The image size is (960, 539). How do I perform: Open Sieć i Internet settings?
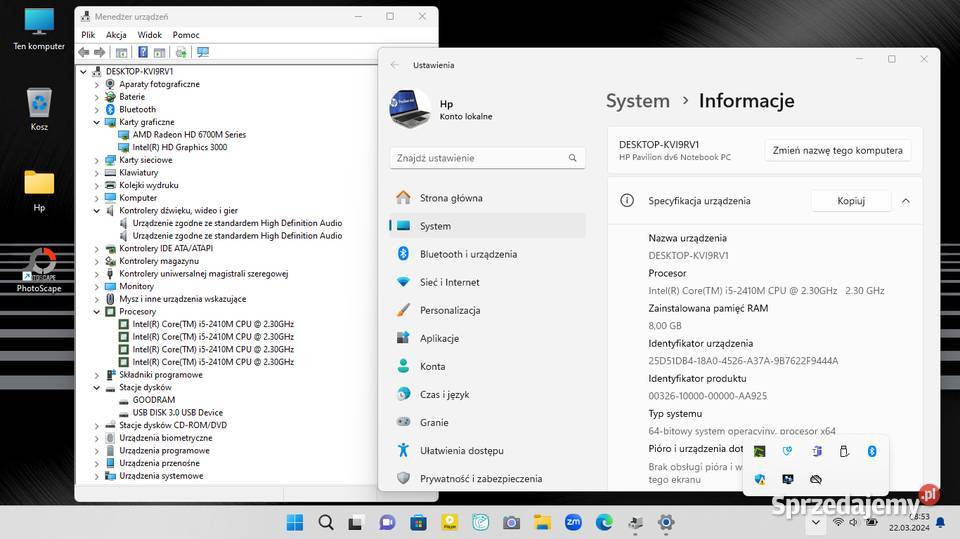(487, 282)
